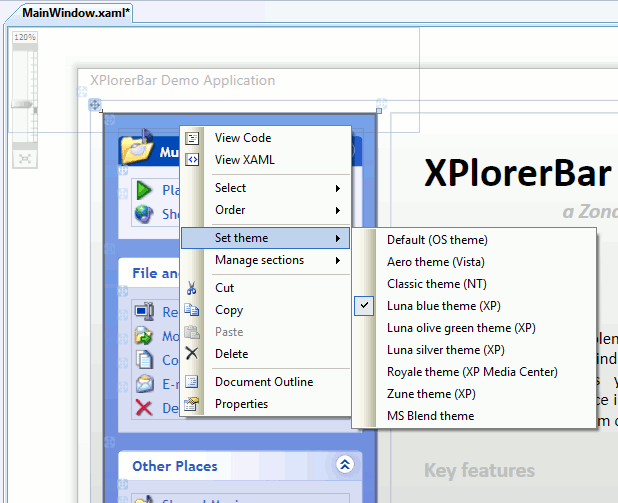Expand the Select submenu
This screenshot has width=618, height=503.
coord(265,188)
